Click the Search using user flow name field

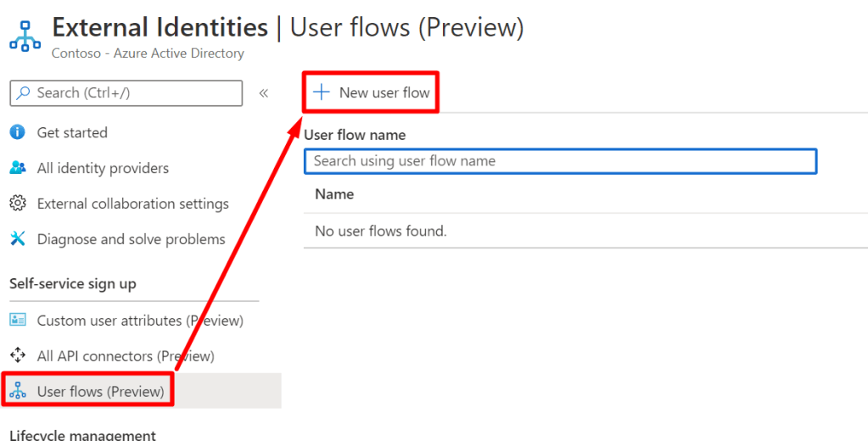click(560, 161)
